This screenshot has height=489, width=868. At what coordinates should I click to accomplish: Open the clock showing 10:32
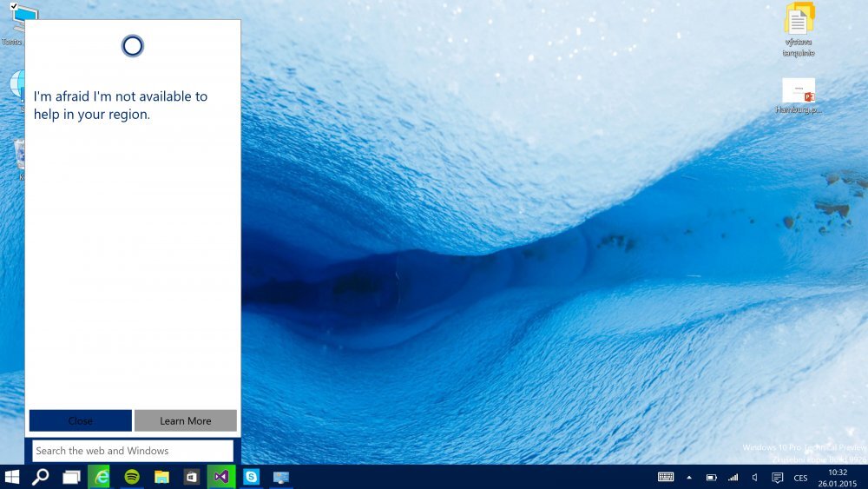pos(837,478)
